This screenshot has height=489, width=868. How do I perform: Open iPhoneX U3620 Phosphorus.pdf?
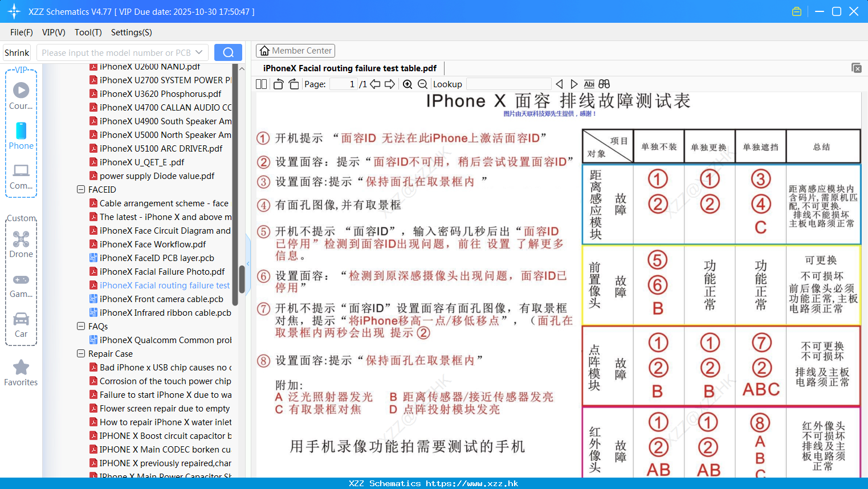point(155,93)
